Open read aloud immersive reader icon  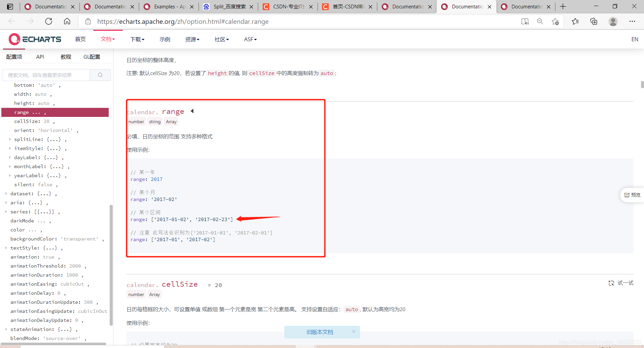(x=525, y=21)
